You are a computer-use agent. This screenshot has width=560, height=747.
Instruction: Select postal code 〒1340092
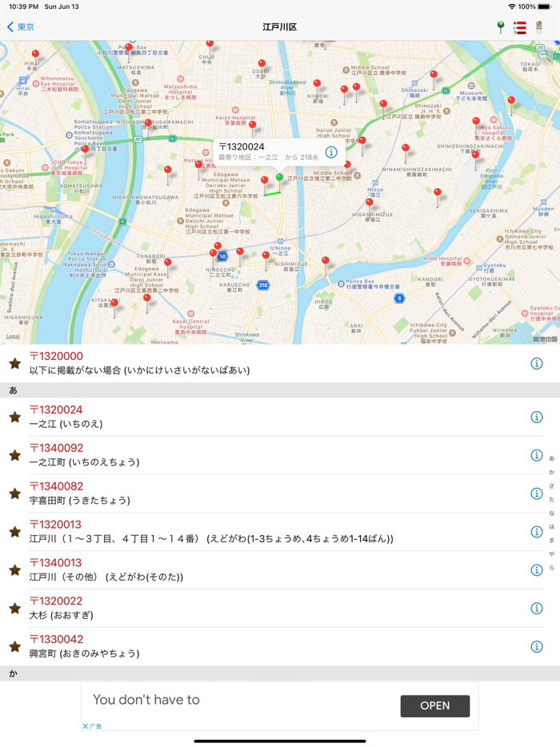click(56, 448)
